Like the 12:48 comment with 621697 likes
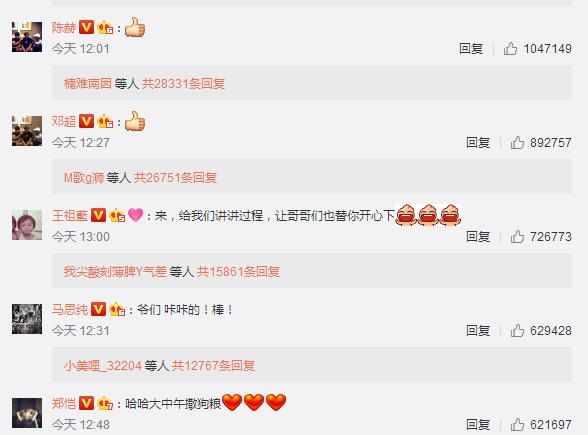Screen dimensions: 588x435 pos(517,424)
